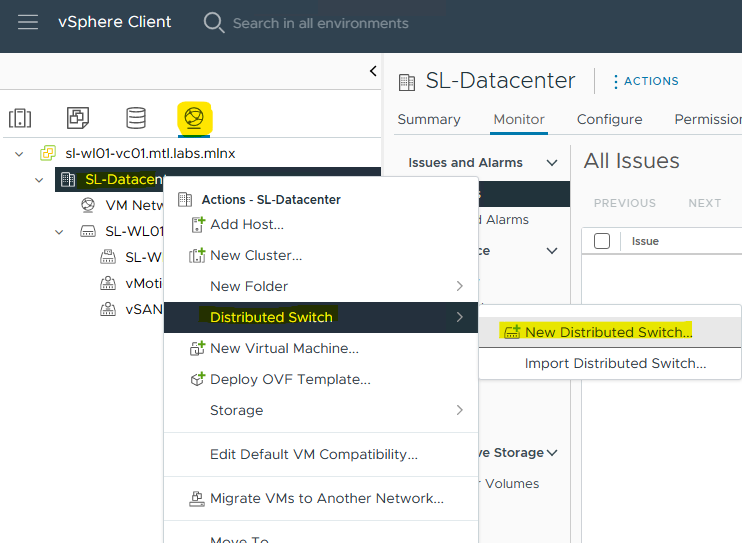
Task: Select the vSAN port group
Action: pyautogui.click(x=143, y=310)
